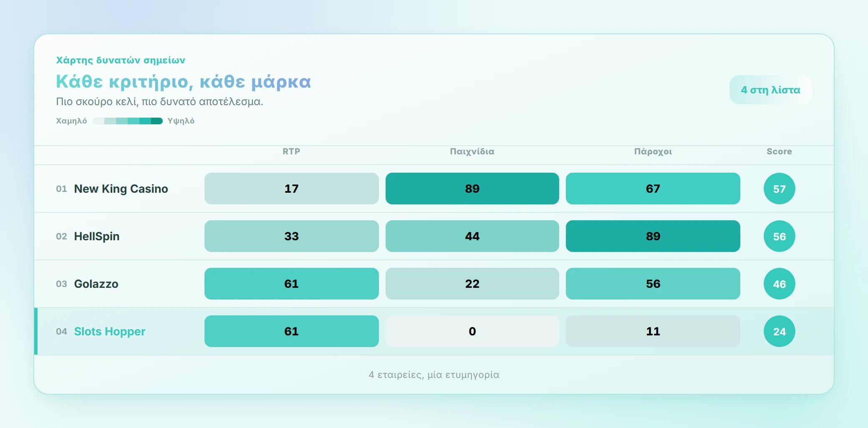Select Golazzo RTP cell 61
This screenshot has width=868, height=428.
tap(292, 284)
